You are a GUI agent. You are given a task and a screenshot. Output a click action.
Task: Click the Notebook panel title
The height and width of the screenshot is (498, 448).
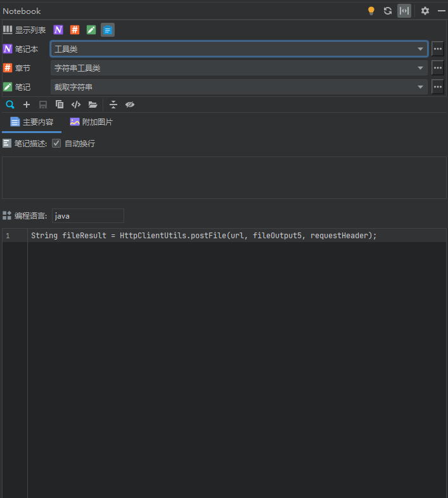(x=22, y=11)
